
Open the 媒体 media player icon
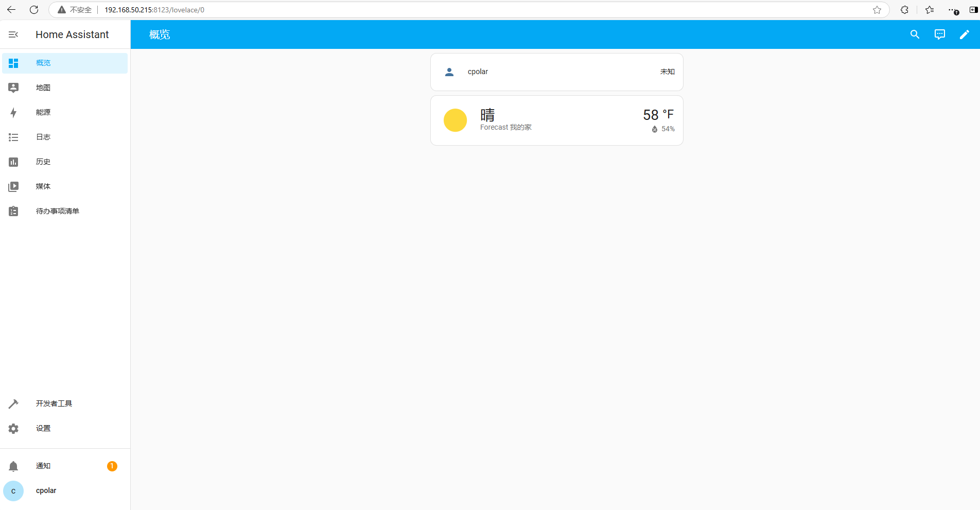pyautogui.click(x=13, y=186)
